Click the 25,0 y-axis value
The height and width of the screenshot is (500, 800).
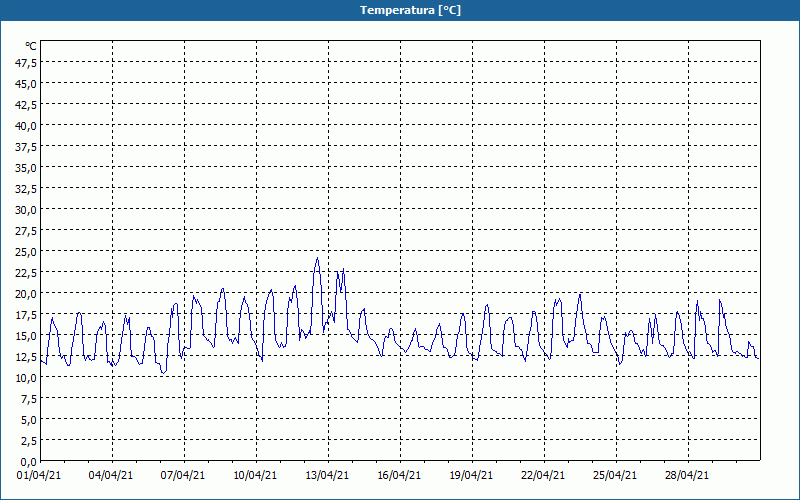point(26,252)
